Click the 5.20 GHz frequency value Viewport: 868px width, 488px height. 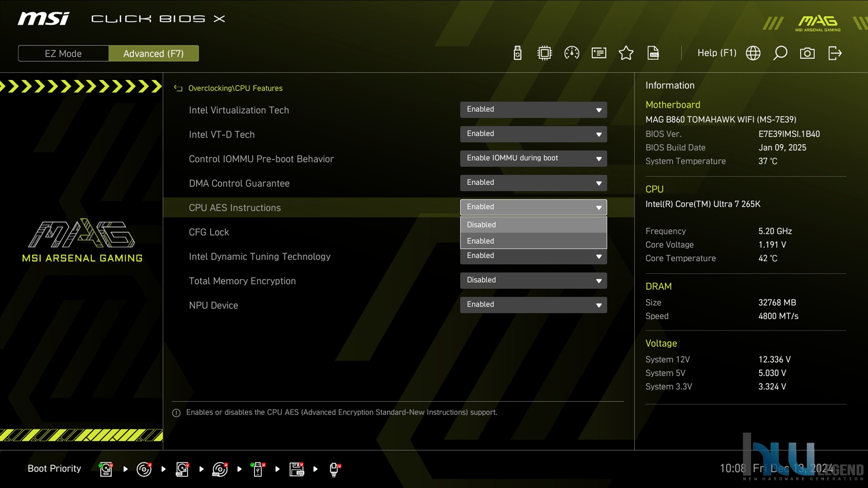[775, 231]
